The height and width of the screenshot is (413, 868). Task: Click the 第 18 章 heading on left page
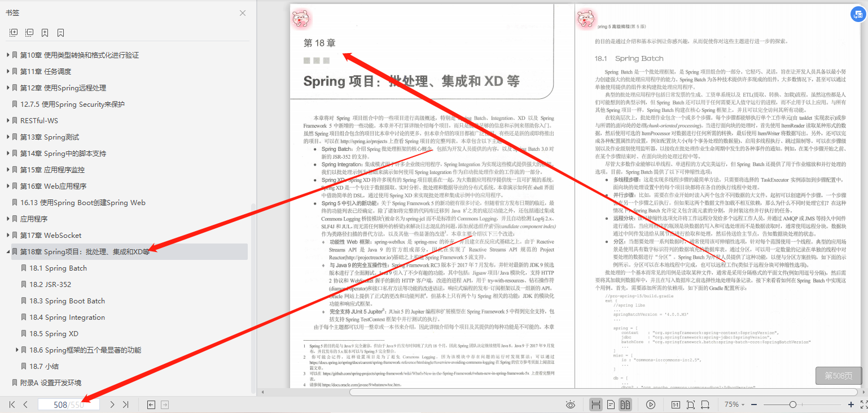pyautogui.click(x=319, y=43)
